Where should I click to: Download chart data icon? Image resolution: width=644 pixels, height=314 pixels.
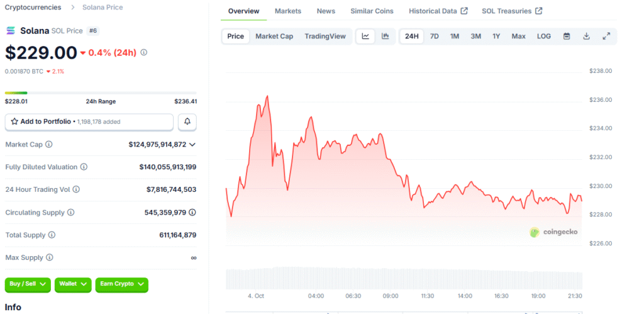point(586,36)
